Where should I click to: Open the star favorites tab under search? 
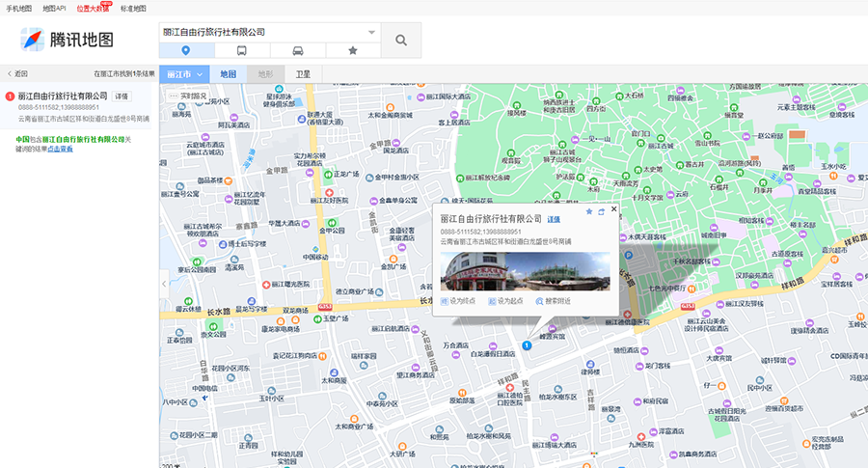click(x=353, y=50)
